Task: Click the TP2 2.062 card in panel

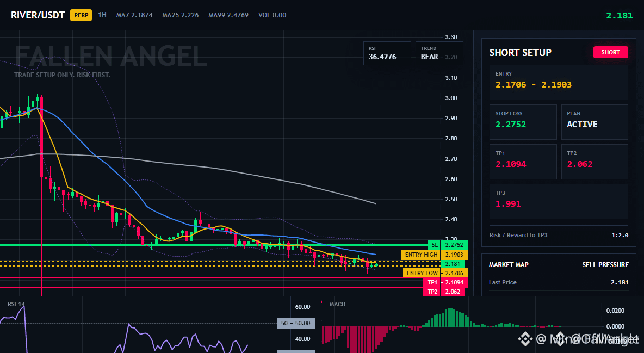Action: tap(595, 162)
